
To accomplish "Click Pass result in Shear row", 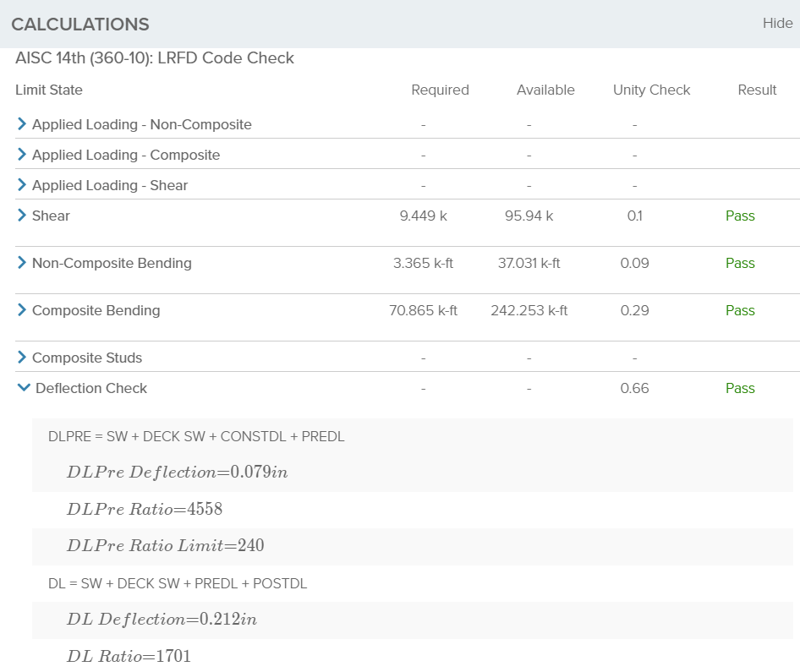I will (x=740, y=216).
